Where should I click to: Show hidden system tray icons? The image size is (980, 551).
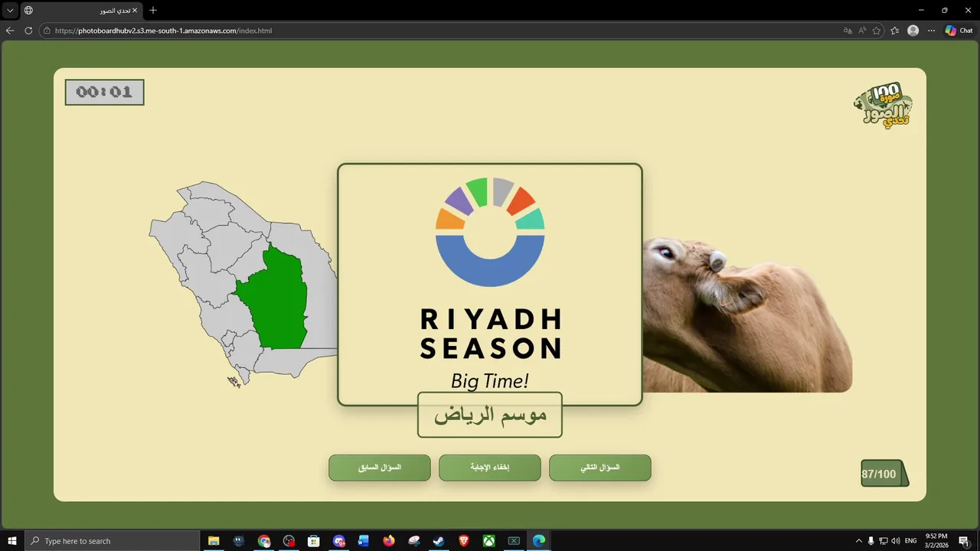point(858,541)
